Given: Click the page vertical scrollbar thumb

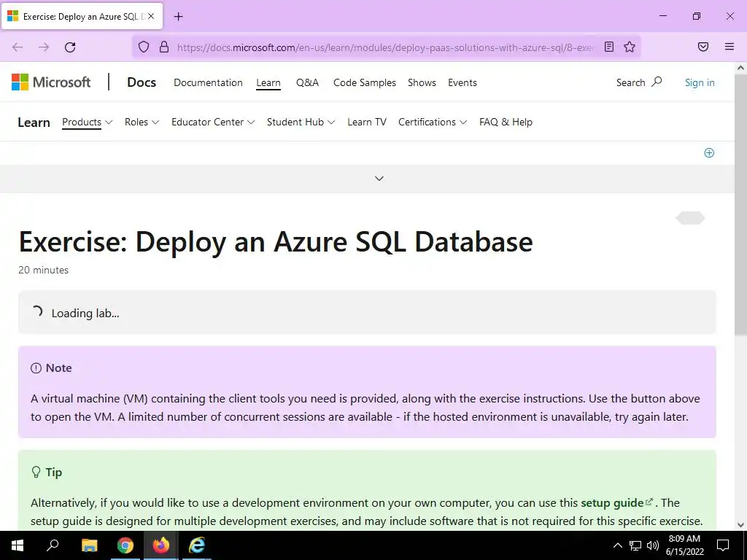Looking at the screenshot, I should pyautogui.click(x=740, y=205).
